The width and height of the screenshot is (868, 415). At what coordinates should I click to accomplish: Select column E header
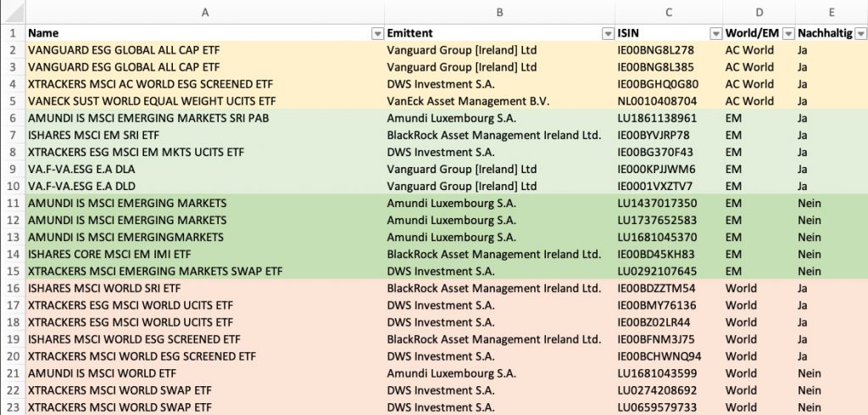pyautogui.click(x=832, y=12)
